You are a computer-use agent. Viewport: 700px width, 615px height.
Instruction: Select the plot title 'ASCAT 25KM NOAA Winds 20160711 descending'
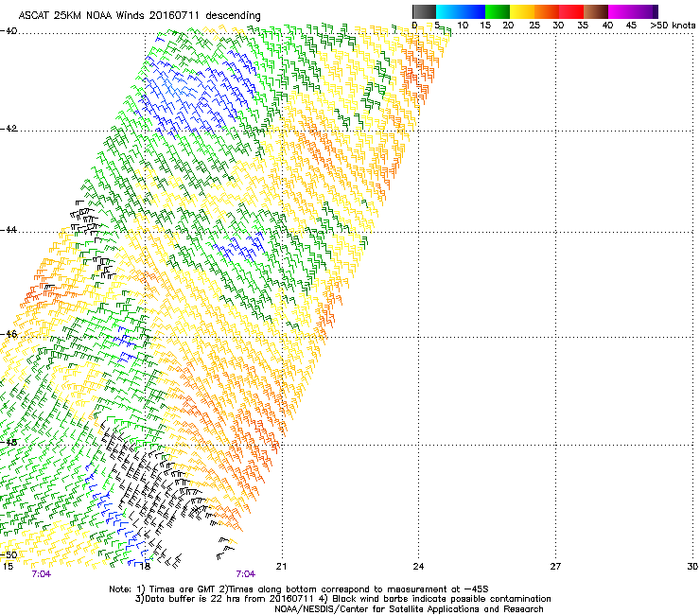click(x=139, y=16)
